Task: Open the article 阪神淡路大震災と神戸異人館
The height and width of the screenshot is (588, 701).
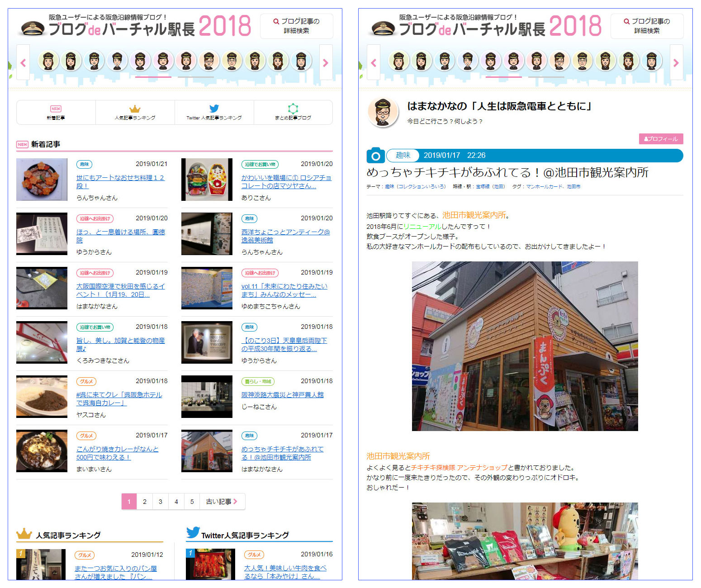Action: [283, 395]
